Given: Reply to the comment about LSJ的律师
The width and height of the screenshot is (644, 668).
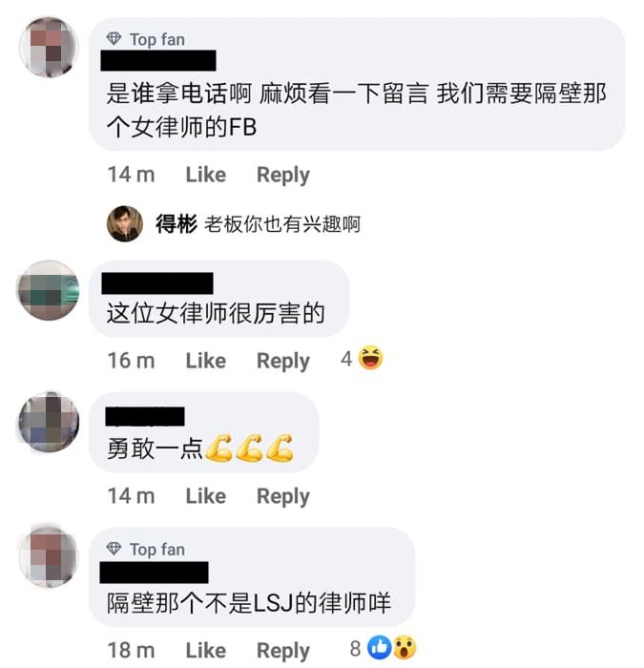Looking at the screenshot, I should [x=282, y=651].
